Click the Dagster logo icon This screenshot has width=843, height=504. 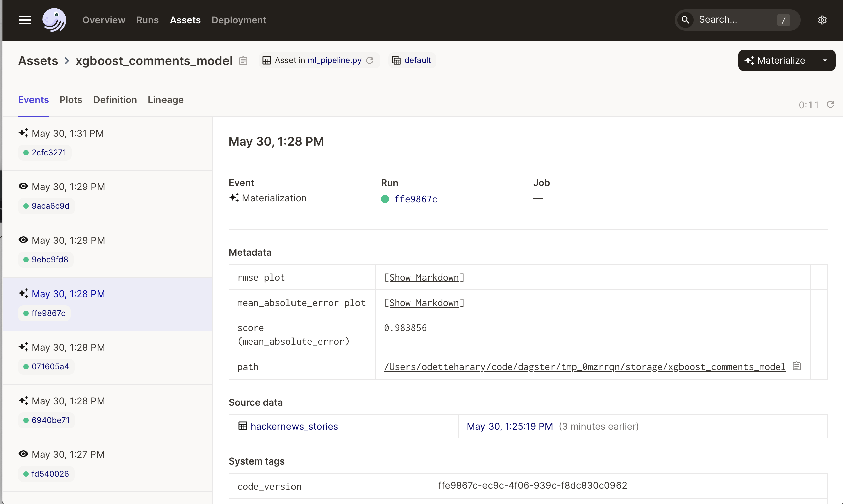54,20
